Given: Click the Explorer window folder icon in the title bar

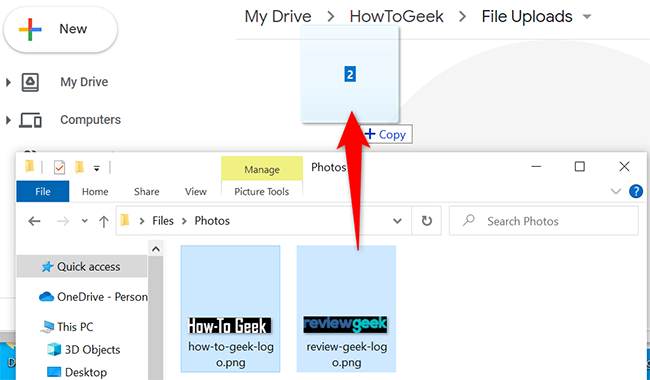Looking at the screenshot, I should (x=29, y=167).
